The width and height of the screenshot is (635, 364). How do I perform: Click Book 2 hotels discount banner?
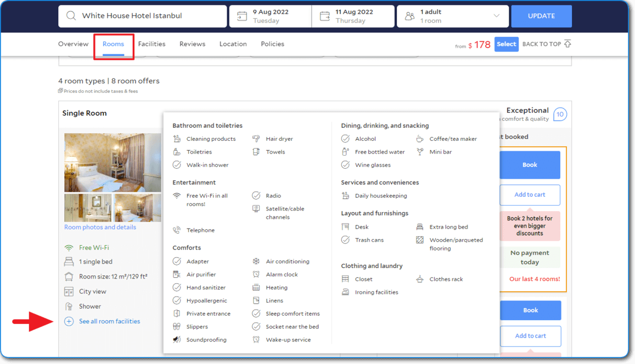(x=530, y=226)
